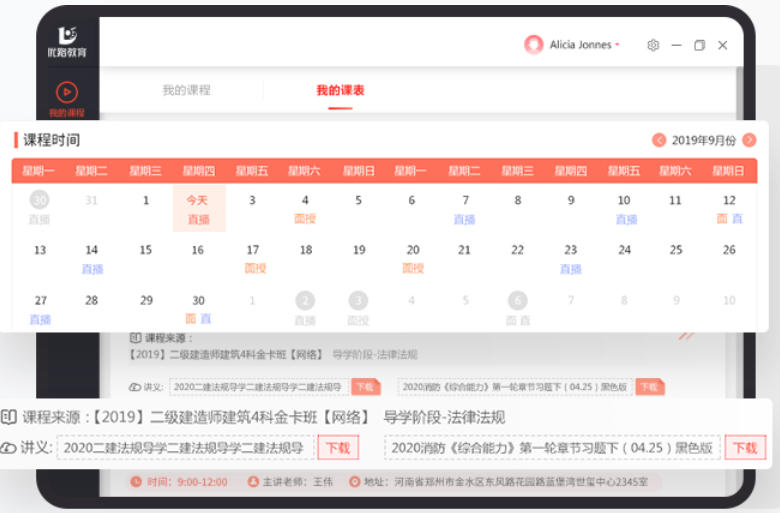Select day 7 with 直播 class
The width and height of the screenshot is (780, 513).
pyautogui.click(x=465, y=209)
